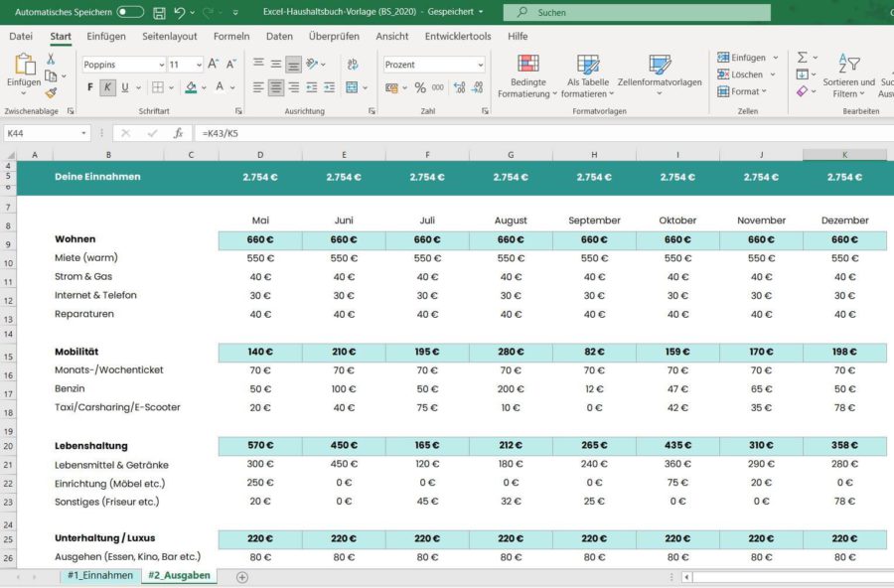Image resolution: width=894 pixels, height=588 pixels.
Task: Toggle the Automatisches Speichern switch
Action: [x=130, y=12]
